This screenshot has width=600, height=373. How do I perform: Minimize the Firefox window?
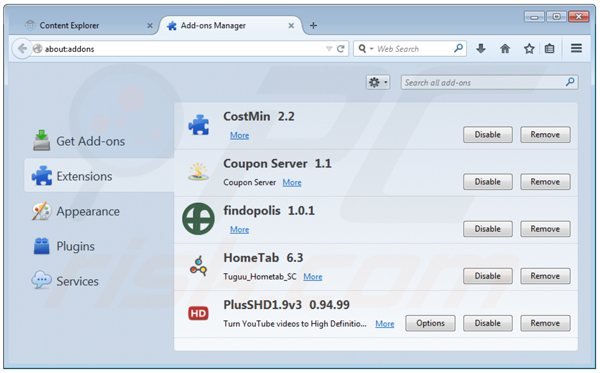click(x=534, y=17)
